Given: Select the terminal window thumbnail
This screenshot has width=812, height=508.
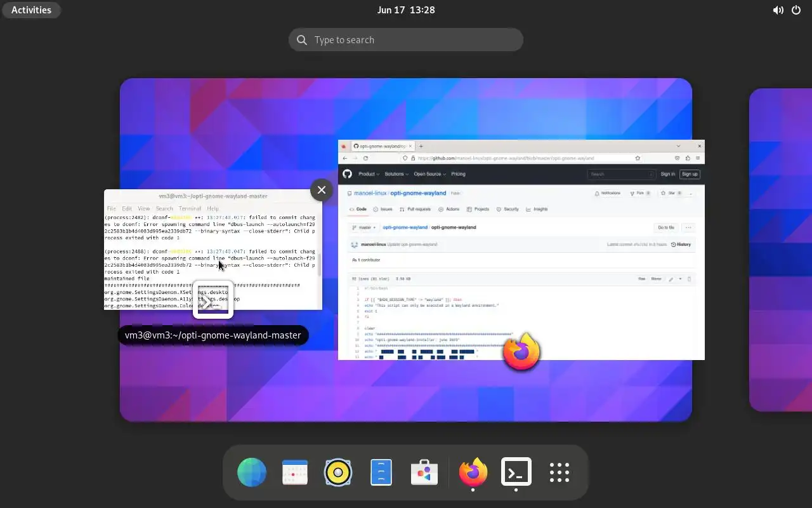Looking at the screenshot, I should tap(213, 250).
